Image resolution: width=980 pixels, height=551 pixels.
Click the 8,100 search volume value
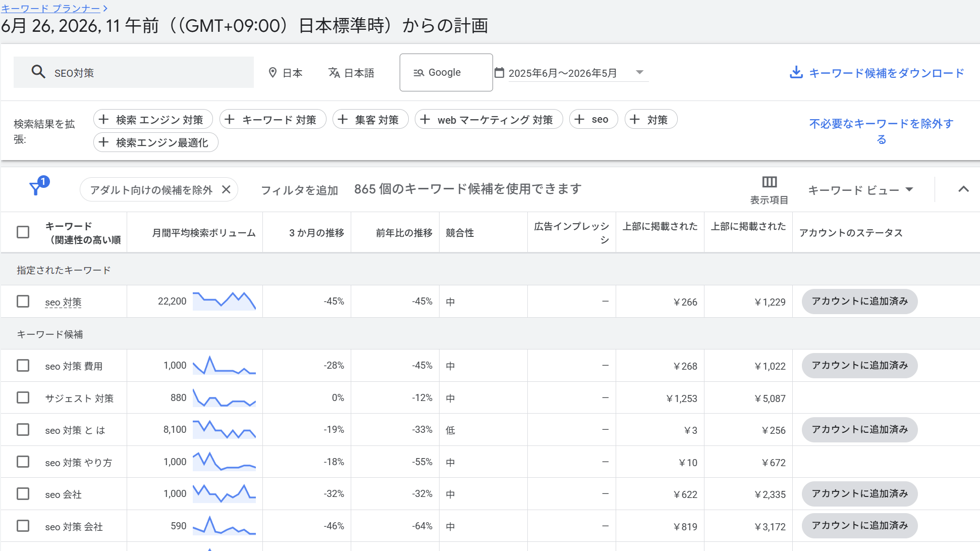pos(175,429)
